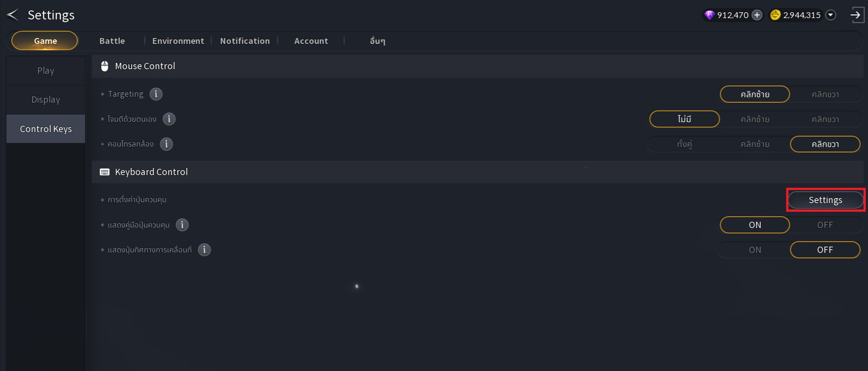This screenshot has height=371, width=868.
Task: Open info icon next to แสดงปุ่มทิศทางการเคลื่อนที่
Action: coord(204,250)
